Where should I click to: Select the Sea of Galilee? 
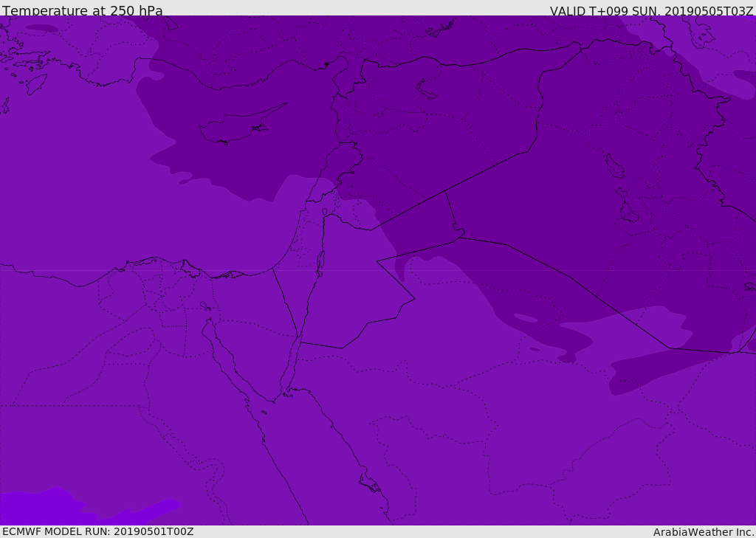coord(324,213)
